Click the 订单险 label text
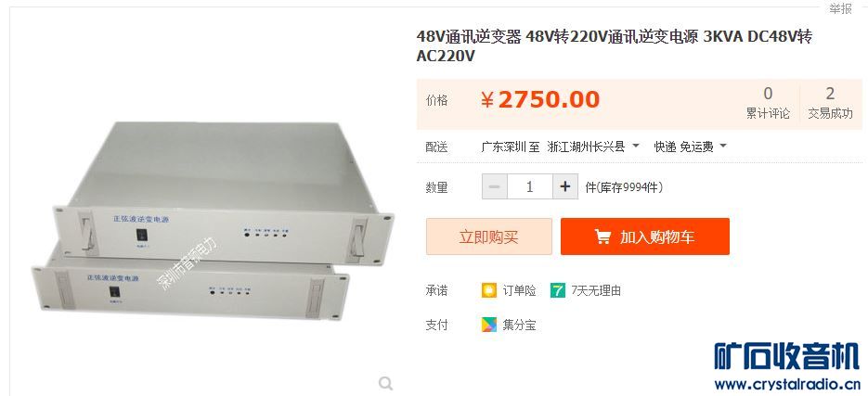Screen dimensions: 868x396 [519, 290]
